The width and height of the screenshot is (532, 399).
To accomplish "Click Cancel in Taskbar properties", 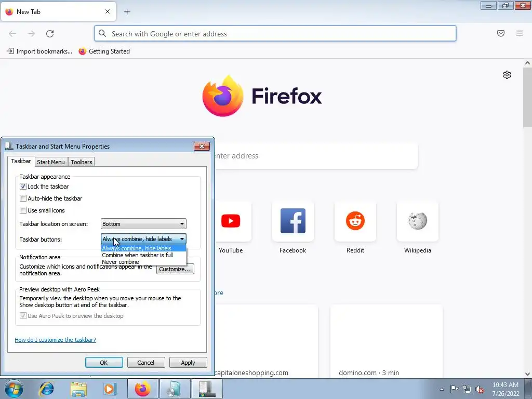I will (x=146, y=362).
